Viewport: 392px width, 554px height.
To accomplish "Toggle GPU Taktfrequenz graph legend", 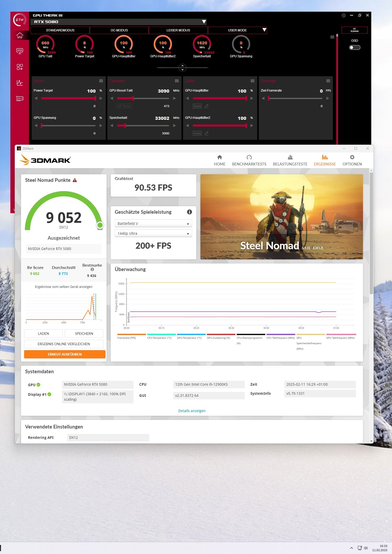I will [341, 336].
